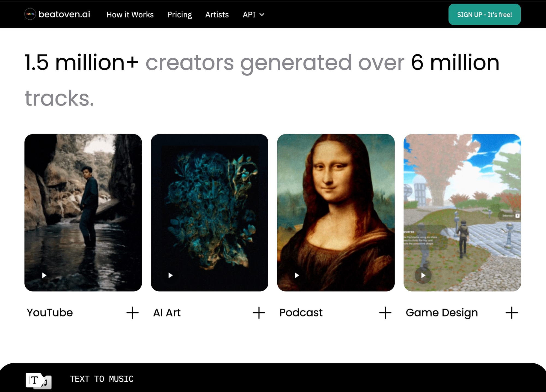This screenshot has width=546, height=392.
Task: Go to the Pricing page
Action: pos(179,15)
